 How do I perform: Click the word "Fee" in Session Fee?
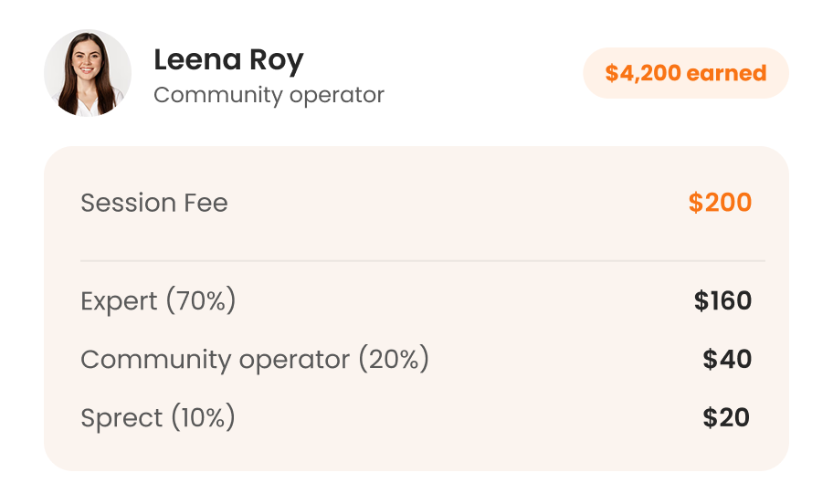(x=206, y=203)
